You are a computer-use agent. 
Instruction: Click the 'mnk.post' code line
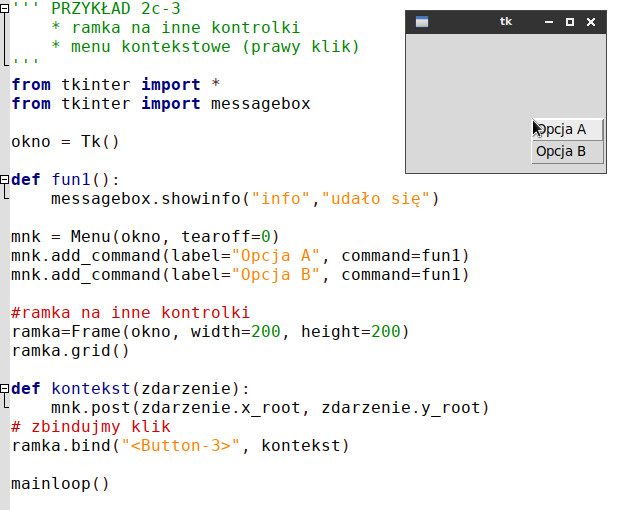pos(270,408)
